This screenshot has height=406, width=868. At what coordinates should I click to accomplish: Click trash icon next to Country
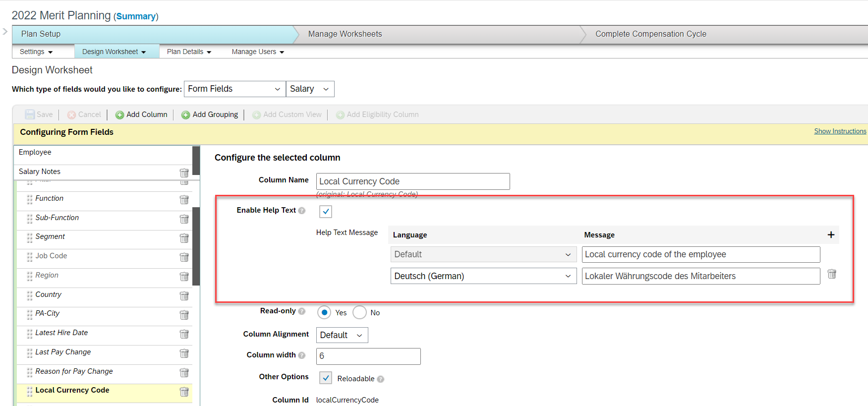[184, 296]
